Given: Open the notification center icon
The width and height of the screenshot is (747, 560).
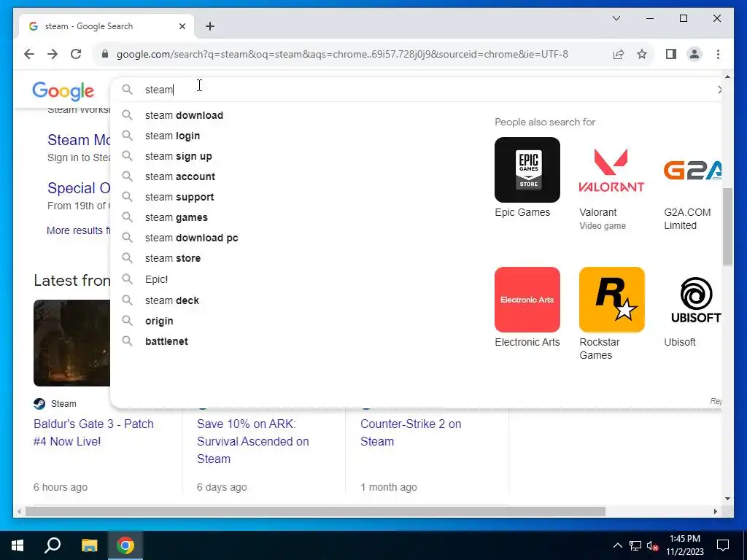Looking at the screenshot, I should tap(723, 545).
